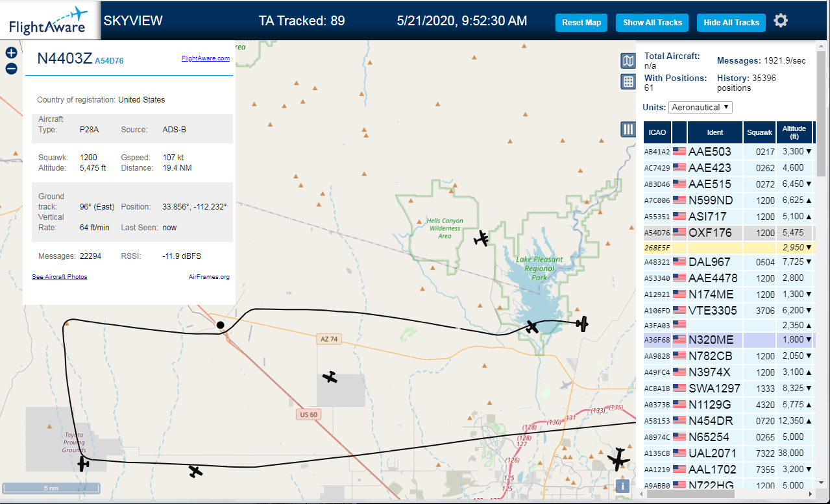Zoom out the map with minus icon
The width and height of the screenshot is (830, 504).
tap(11, 69)
